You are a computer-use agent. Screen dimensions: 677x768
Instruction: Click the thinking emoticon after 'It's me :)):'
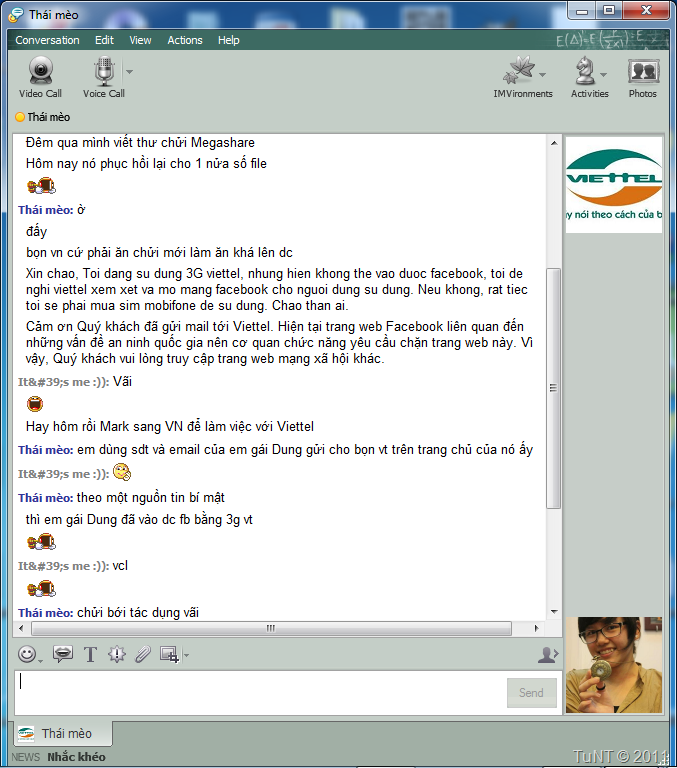[x=122, y=472]
